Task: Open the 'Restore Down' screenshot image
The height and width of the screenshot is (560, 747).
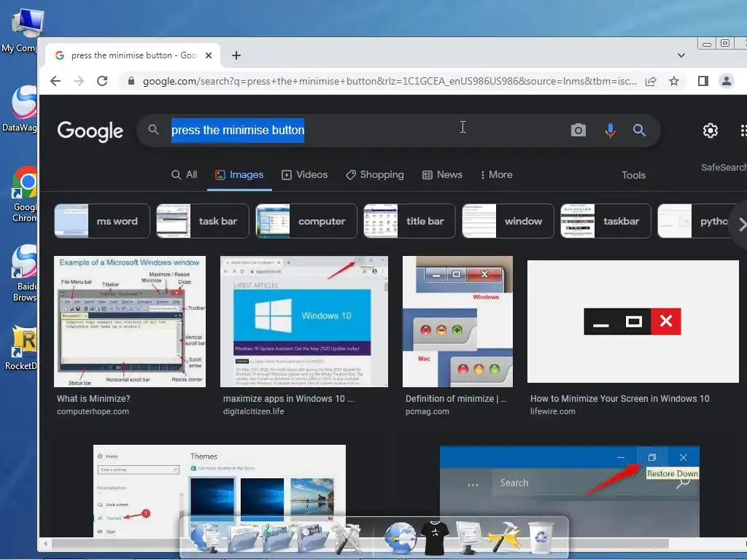Action: pos(569,491)
